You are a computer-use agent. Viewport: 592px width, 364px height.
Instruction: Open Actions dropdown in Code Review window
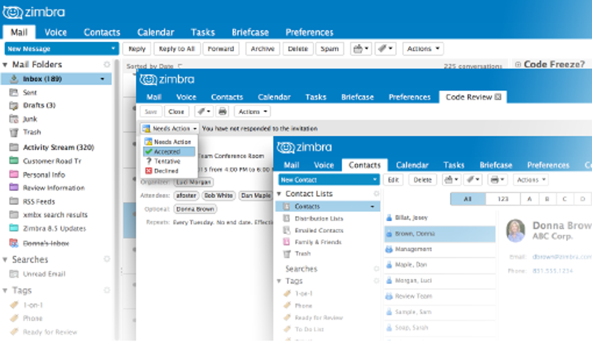252,112
